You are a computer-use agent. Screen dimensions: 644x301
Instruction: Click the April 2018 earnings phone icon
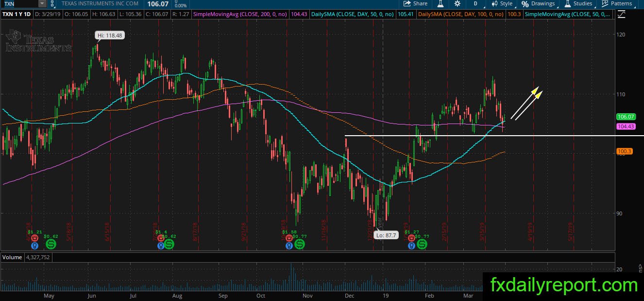[34, 239]
